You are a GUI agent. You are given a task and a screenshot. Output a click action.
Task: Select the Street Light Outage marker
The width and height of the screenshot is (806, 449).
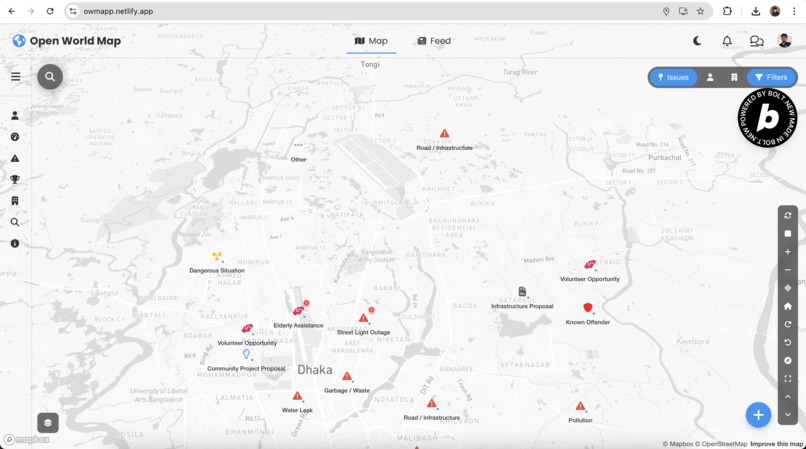[363, 318]
